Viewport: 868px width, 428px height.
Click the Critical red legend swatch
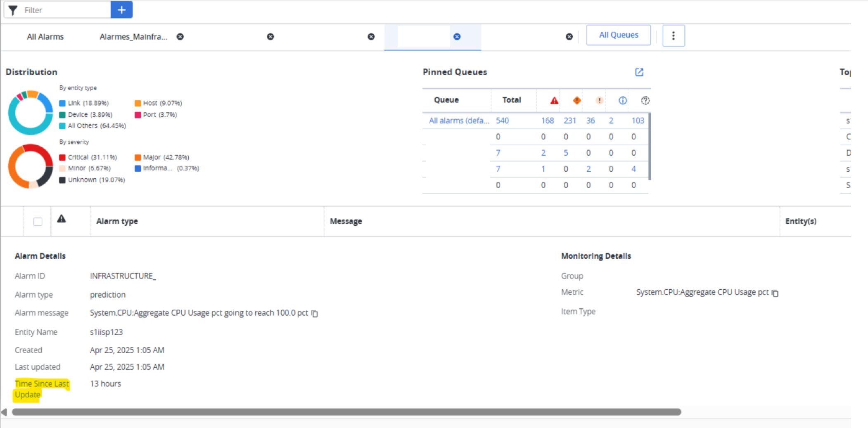[x=62, y=157]
